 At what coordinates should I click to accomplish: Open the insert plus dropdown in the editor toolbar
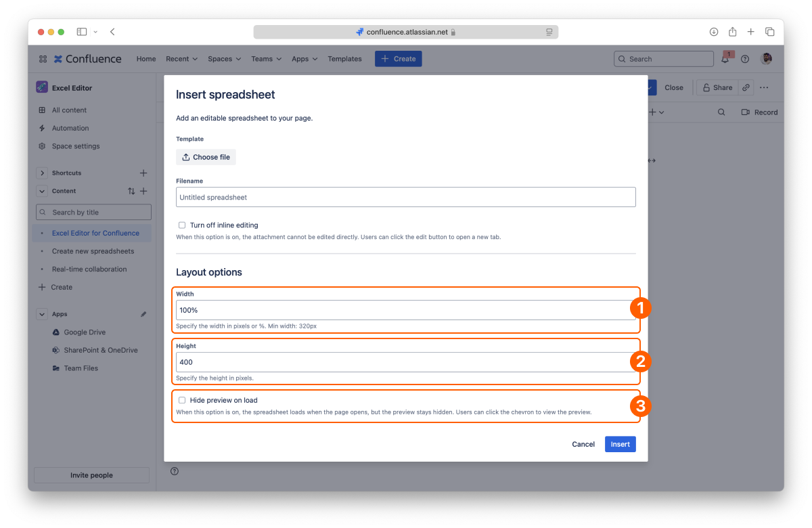tap(656, 112)
